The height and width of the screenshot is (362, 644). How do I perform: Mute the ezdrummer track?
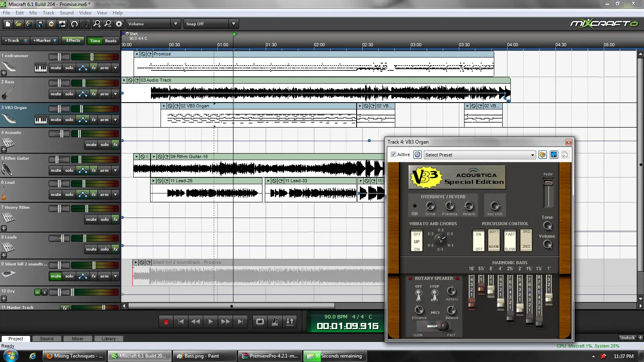(x=56, y=68)
